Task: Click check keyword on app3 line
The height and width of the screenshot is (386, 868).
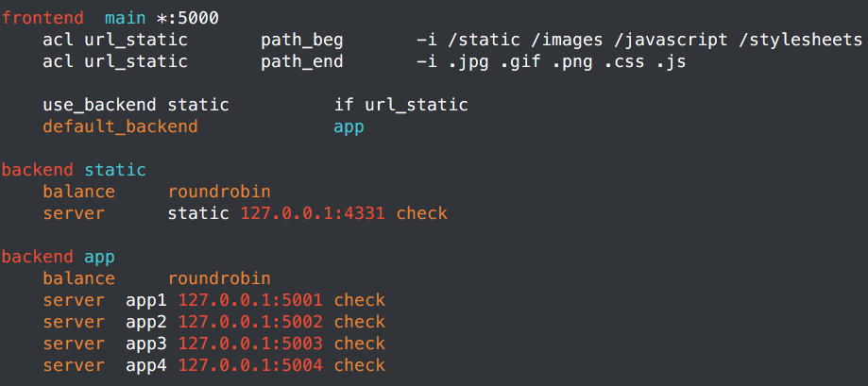Action: [360, 344]
